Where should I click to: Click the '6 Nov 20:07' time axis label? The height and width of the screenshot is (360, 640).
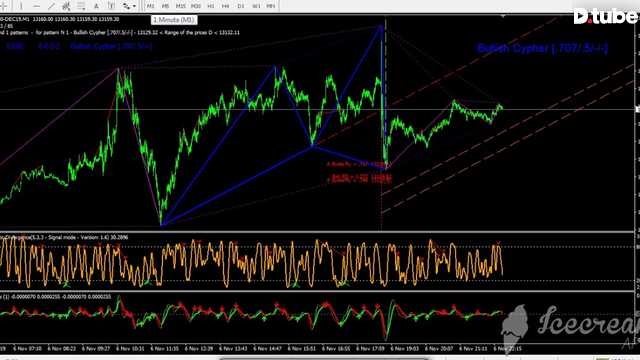point(439,349)
